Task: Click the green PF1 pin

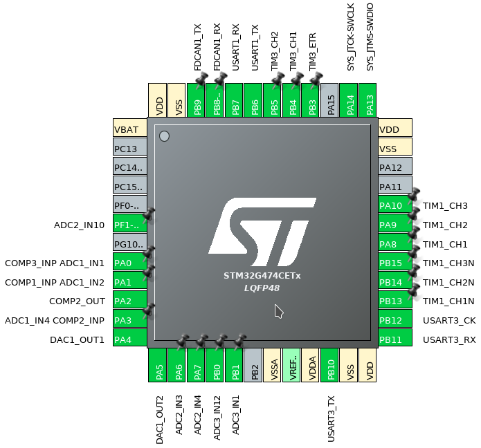Action: click(x=130, y=223)
